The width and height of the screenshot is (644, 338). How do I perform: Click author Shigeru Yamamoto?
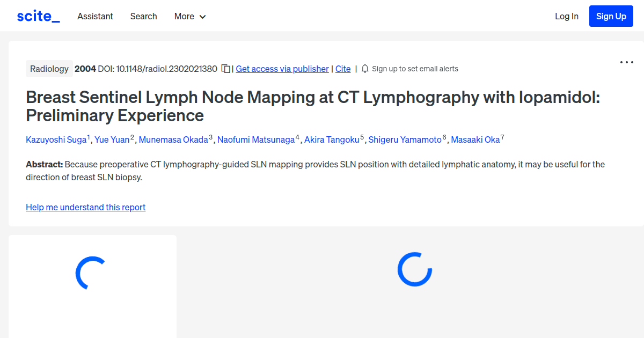[x=405, y=139]
